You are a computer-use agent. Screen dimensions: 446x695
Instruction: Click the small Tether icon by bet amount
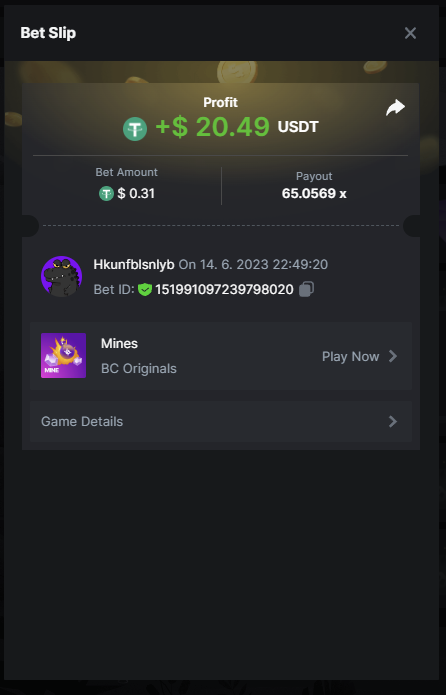[x=106, y=193]
